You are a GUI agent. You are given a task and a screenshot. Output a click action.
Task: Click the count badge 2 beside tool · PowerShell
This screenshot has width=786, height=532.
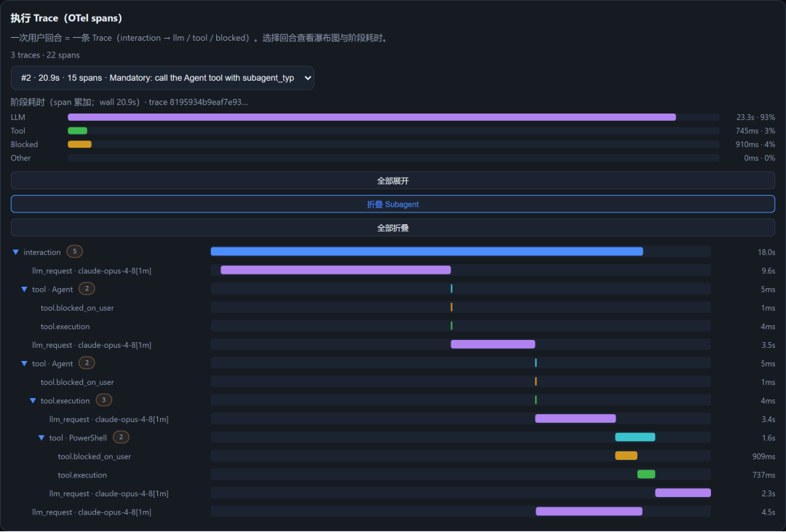[x=121, y=437]
